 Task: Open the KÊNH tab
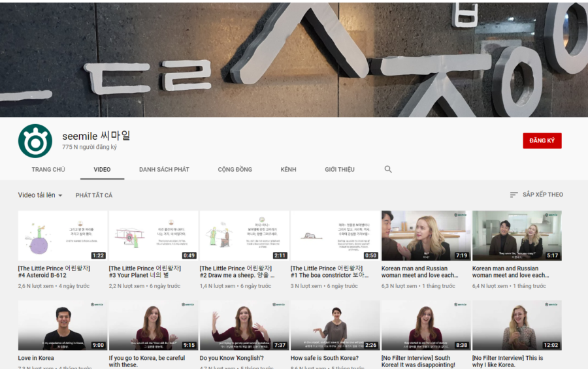point(288,170)
